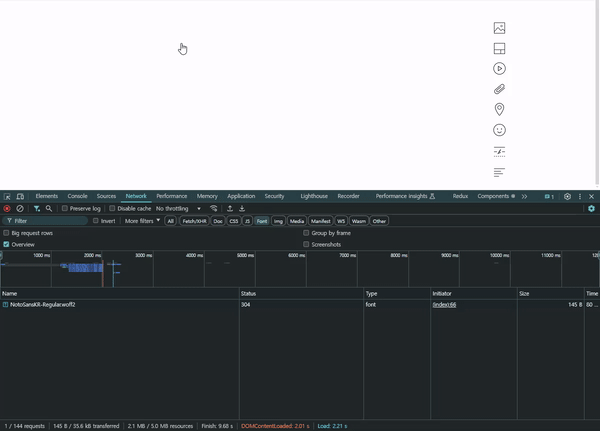Open the Memory tab
600x431 pixels.
207,196
